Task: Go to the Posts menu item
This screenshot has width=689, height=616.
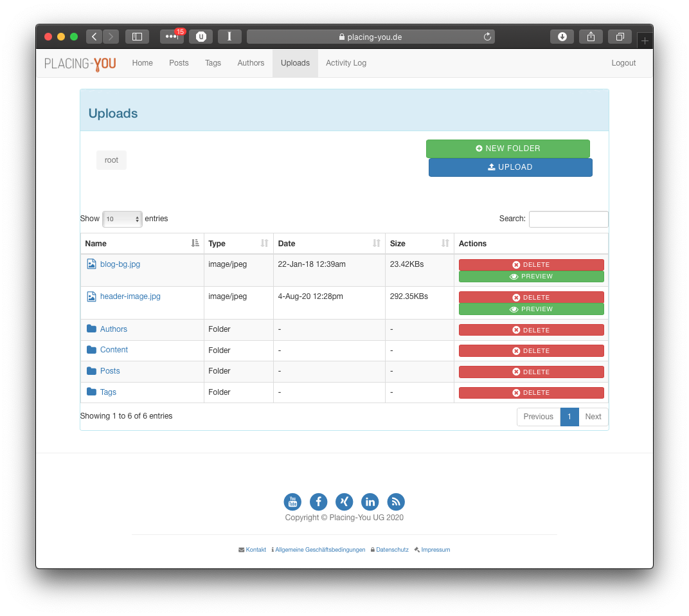Action: [x=179, y=63]
